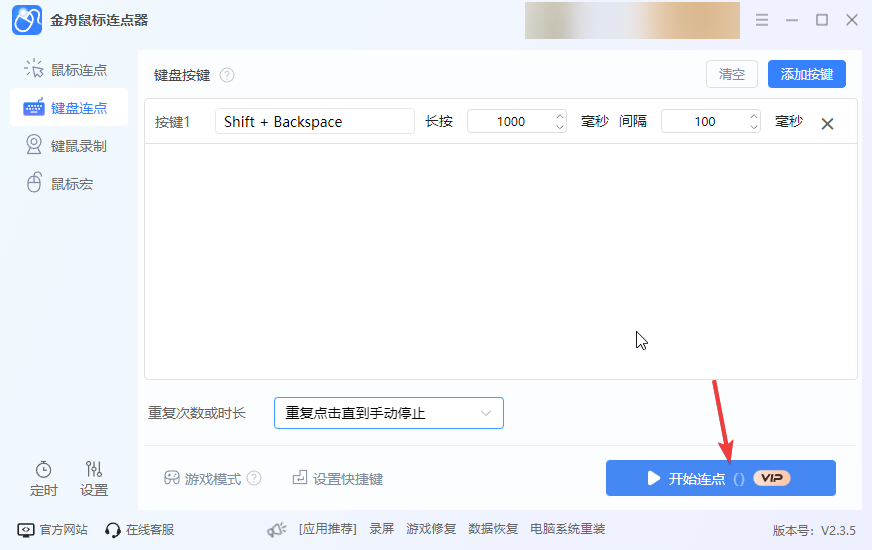This screenshot has height=550, width=872.
Task: Open the 录屏 recommended app
Action: click(x=382, y=529)
